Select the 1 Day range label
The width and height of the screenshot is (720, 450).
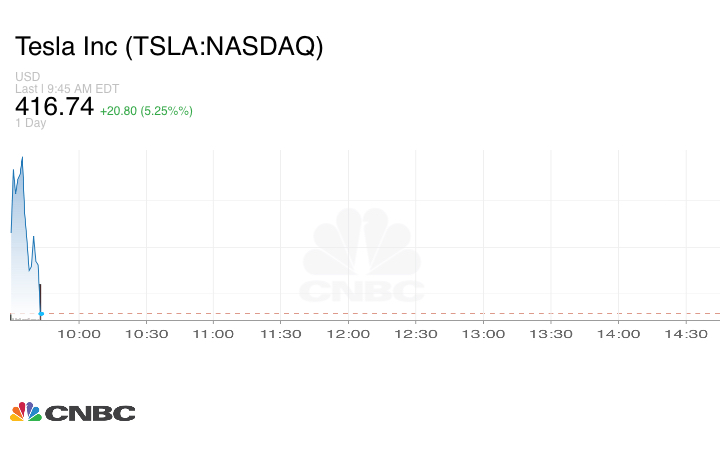(x=31, y=123)
